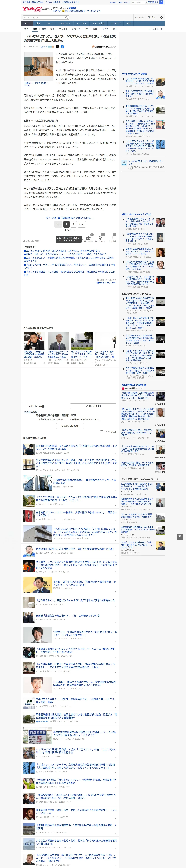Click the ログイン link
This screenshot has height=868, width=186.
57,11
